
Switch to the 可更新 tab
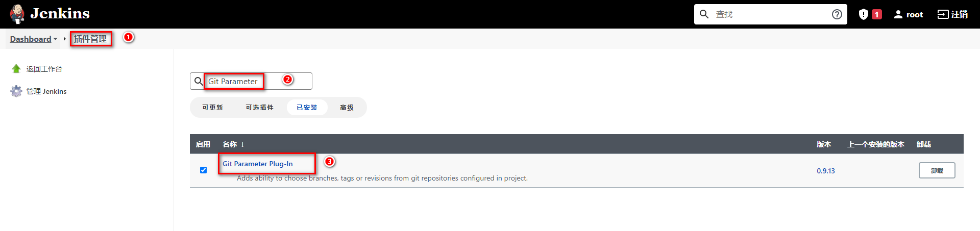212,108
